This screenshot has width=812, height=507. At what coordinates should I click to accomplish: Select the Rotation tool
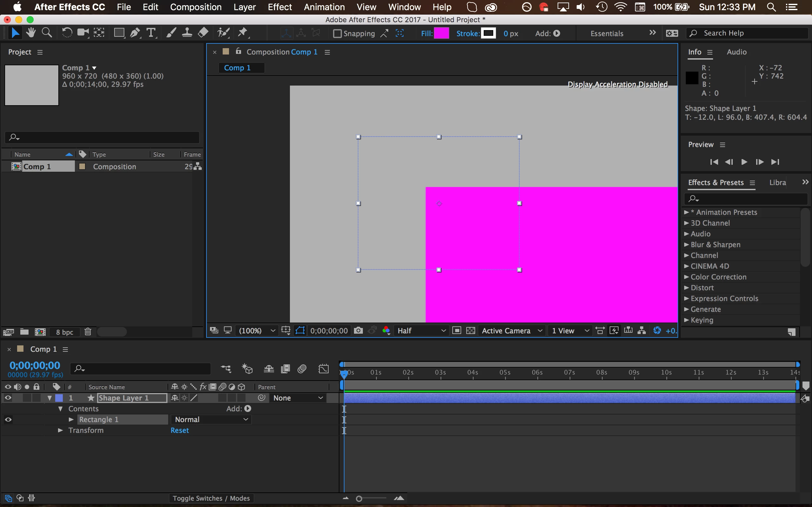(x=67, y=33)
